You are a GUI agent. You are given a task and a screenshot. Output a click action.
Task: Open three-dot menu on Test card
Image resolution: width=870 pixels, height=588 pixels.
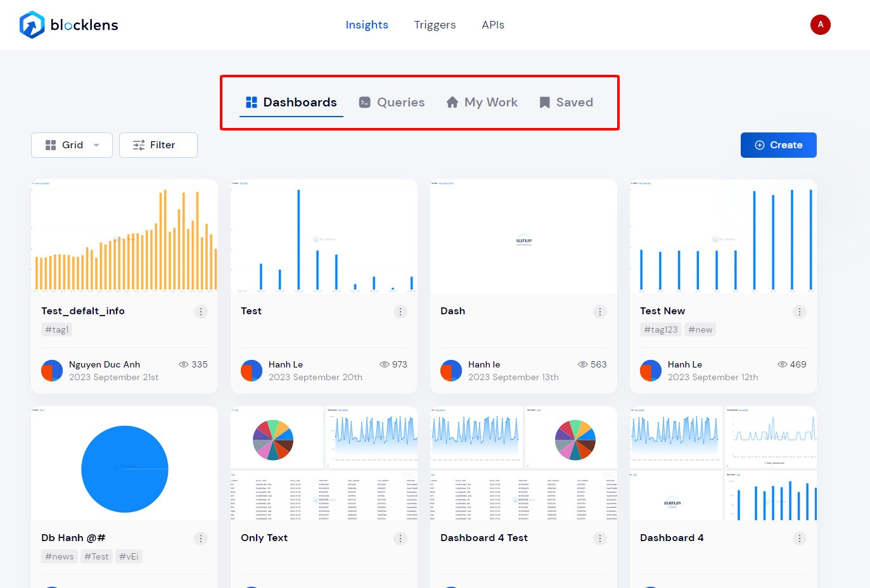pyautogui.click(x=400, y=312)
